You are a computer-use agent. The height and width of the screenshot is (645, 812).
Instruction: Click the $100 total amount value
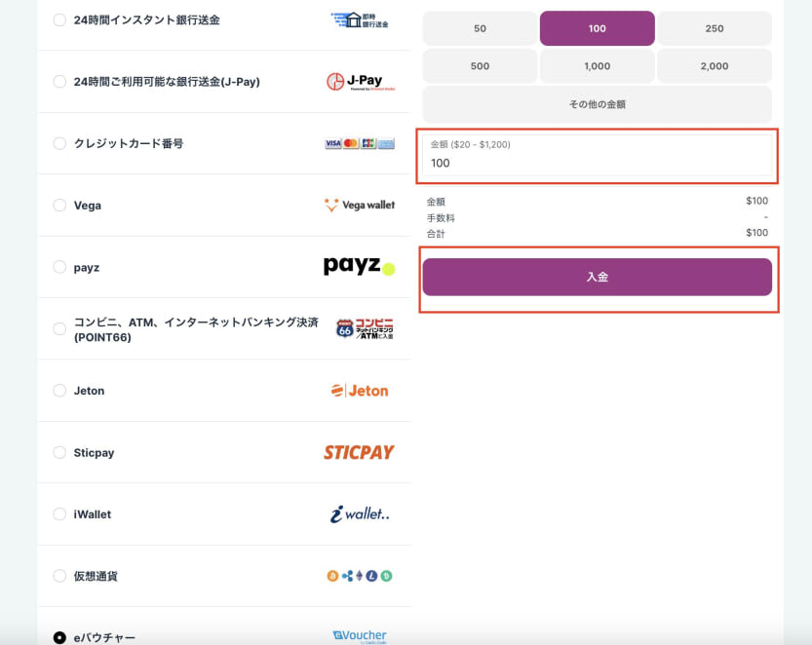(756, 233)
